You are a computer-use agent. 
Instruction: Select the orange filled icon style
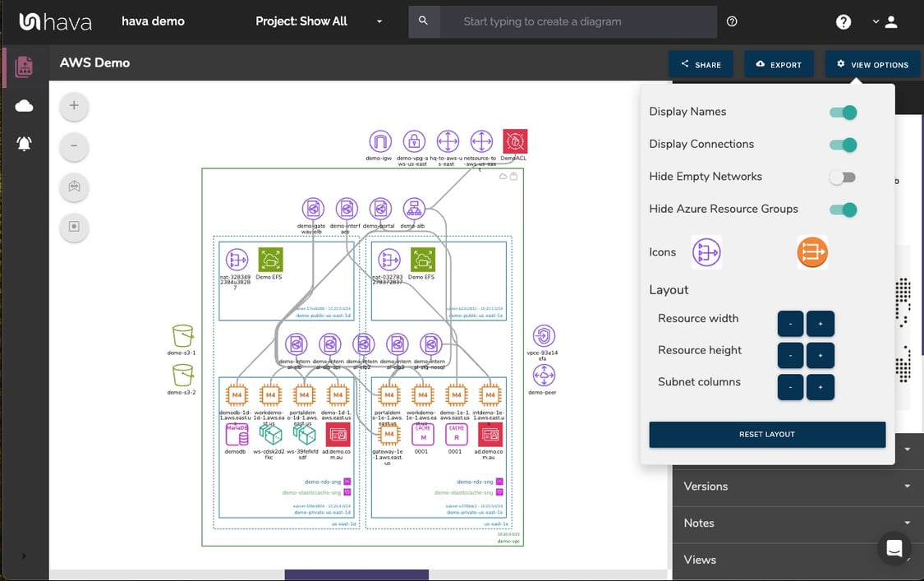coord(811,252)
